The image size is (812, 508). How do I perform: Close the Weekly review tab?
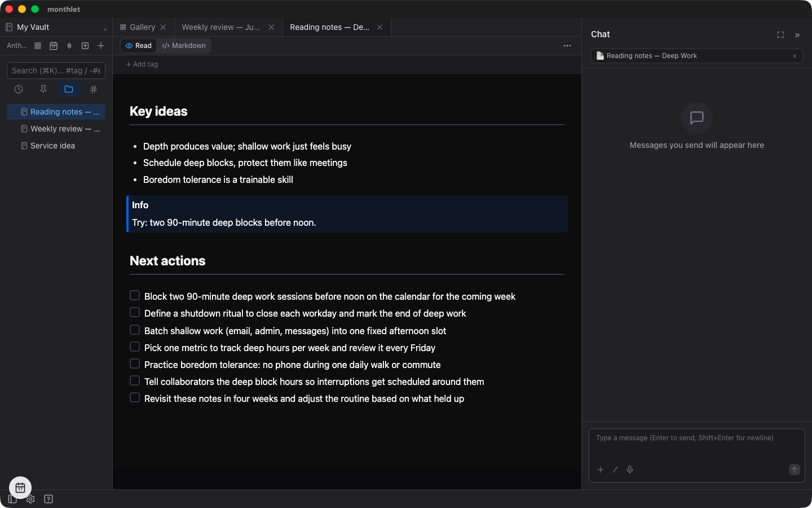click(271, 27)
